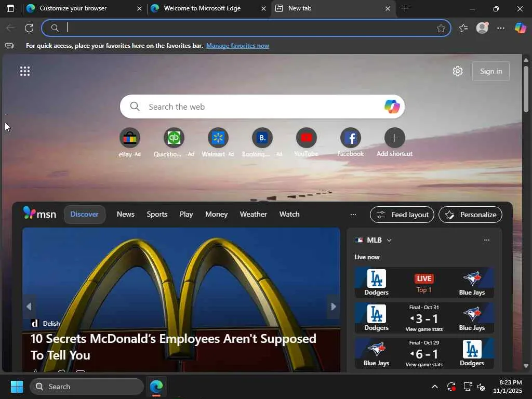Open the tab actions menu icon

pyautogui.click(x=10, y=8)
